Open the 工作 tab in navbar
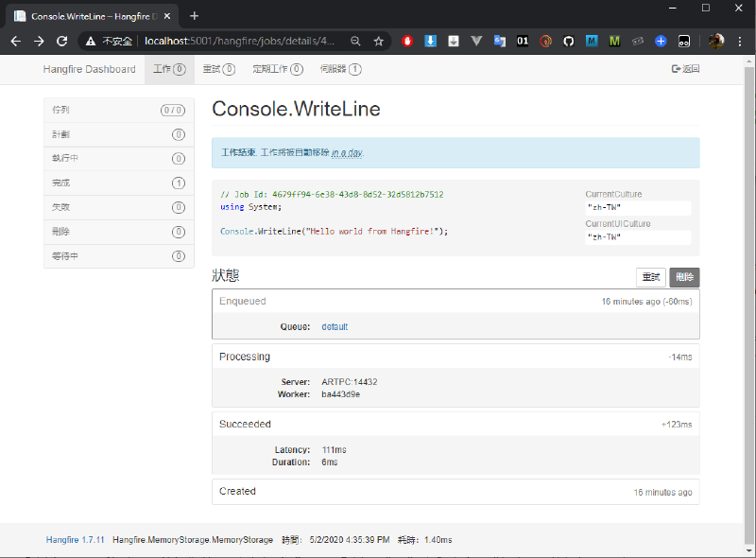 pyautogui.click(x=169, y=69)
